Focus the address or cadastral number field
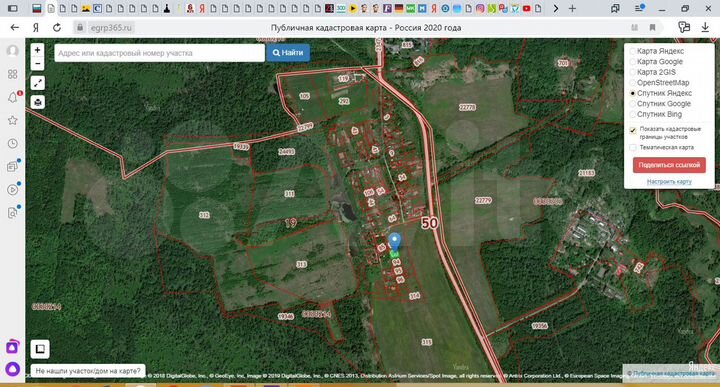 pyautogui.click(x=159, y=53)
